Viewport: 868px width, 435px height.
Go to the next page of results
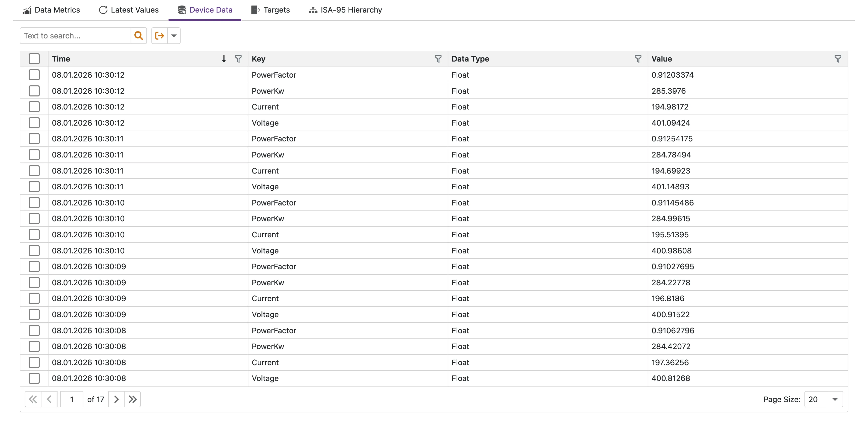[x=116, y=399]
